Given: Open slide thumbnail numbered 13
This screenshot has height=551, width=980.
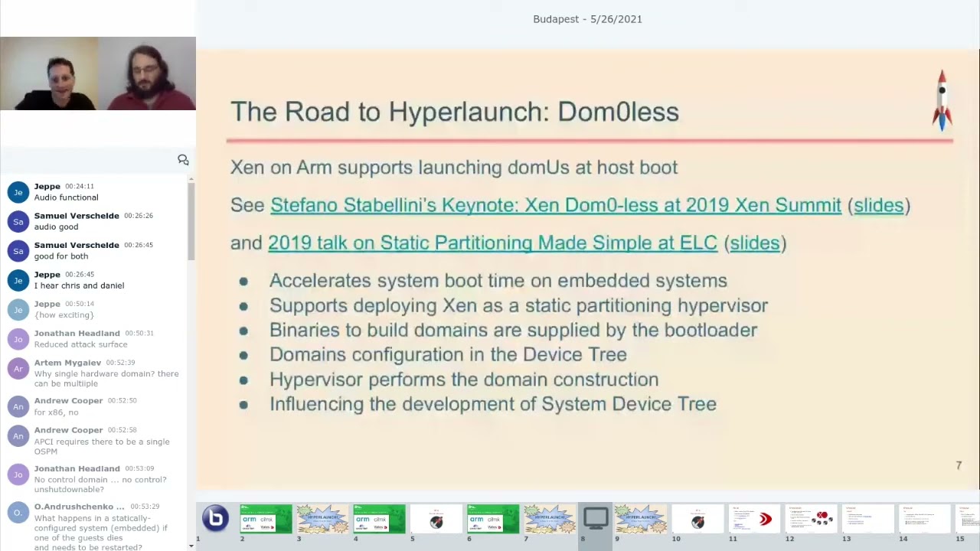Looking at the screenshot, I should click(x=867, y=519).
